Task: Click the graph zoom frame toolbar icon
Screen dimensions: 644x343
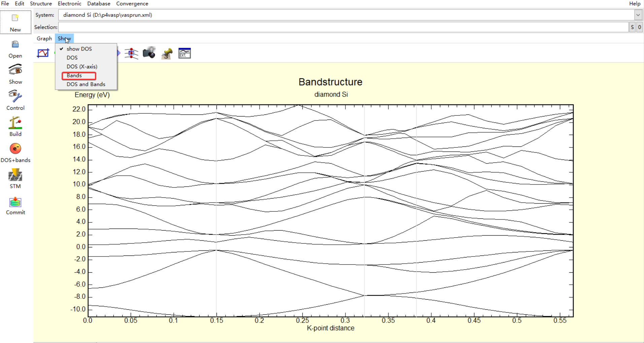Action: 43,53
